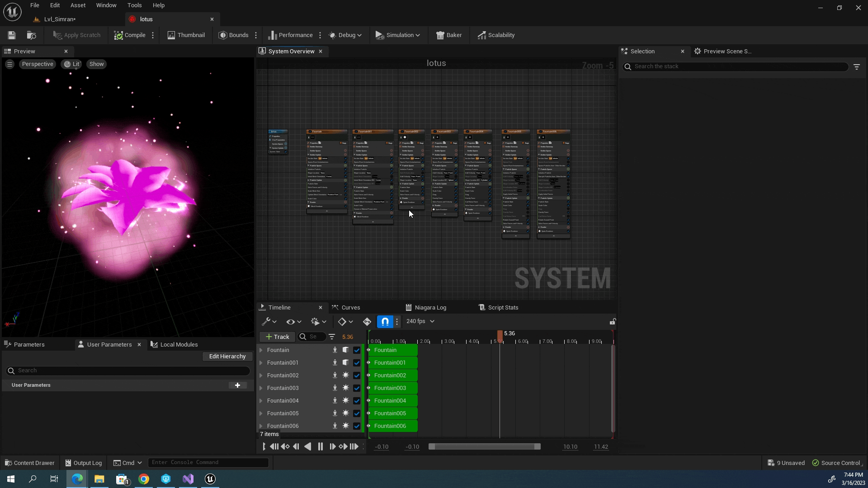Click Apply Scratch button

(x=77, y=35)
